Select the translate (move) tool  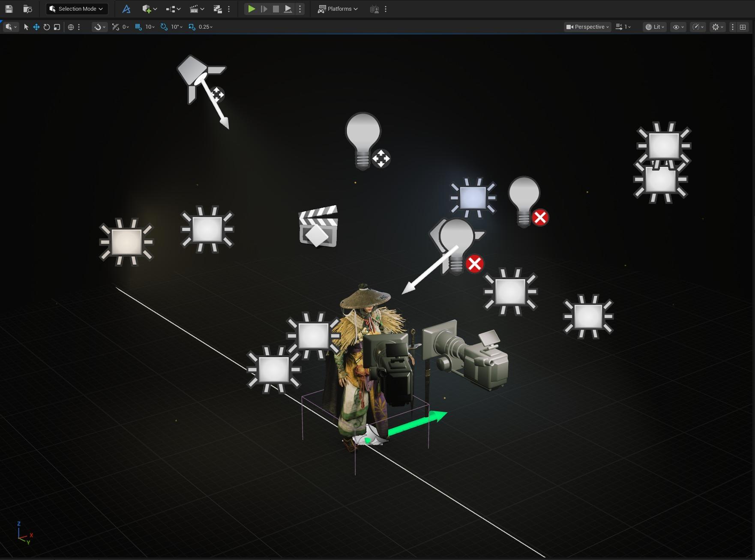point(36,27)
